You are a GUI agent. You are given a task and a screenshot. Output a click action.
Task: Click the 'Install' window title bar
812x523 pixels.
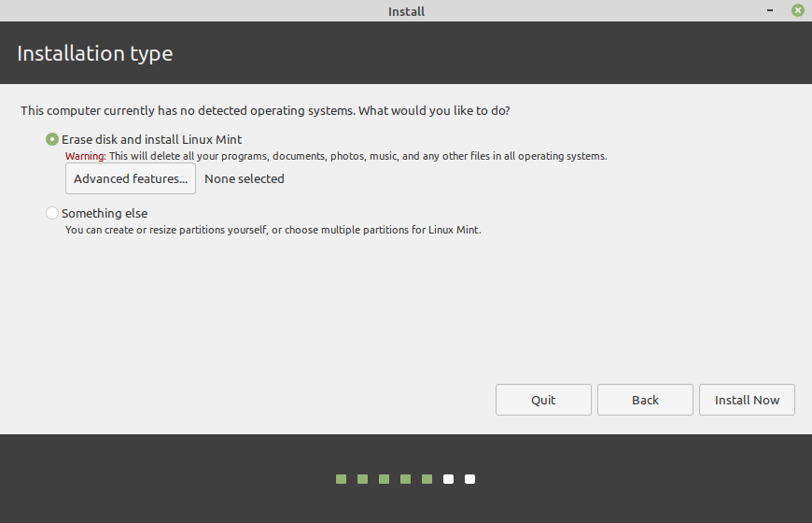pyautogui.click(x=406, y=11)
